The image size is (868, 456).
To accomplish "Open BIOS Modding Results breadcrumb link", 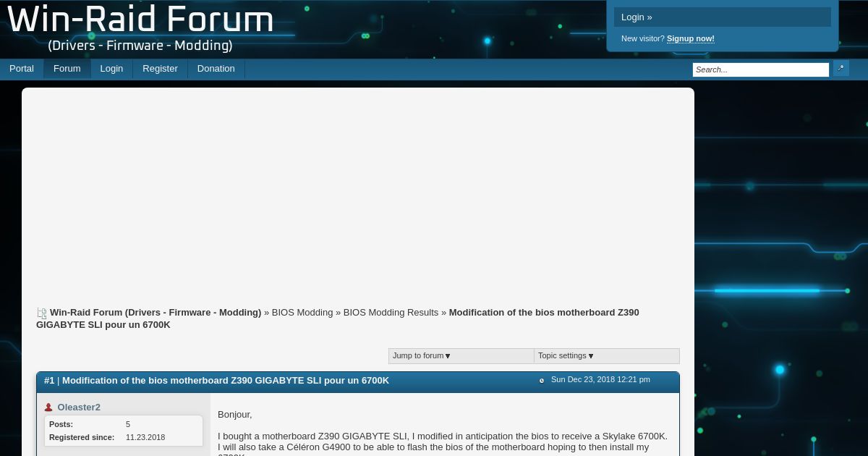I will point(391,313).
